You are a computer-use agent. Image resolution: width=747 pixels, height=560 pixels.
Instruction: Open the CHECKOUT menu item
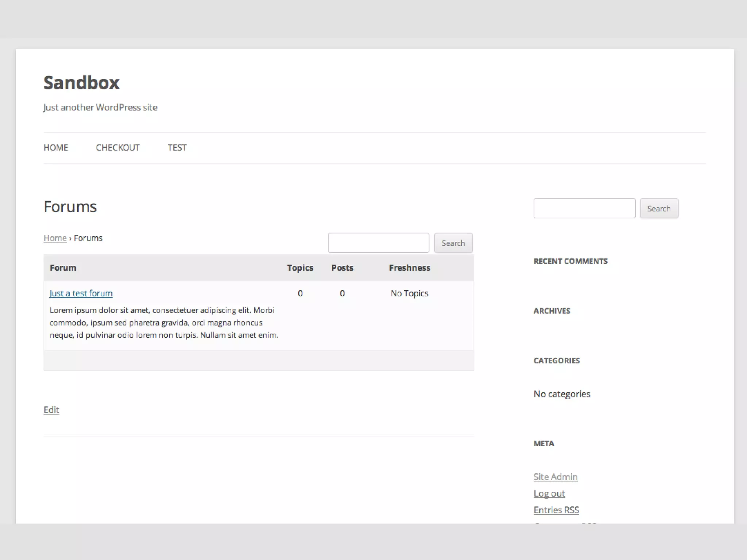(x=118, y=148)
